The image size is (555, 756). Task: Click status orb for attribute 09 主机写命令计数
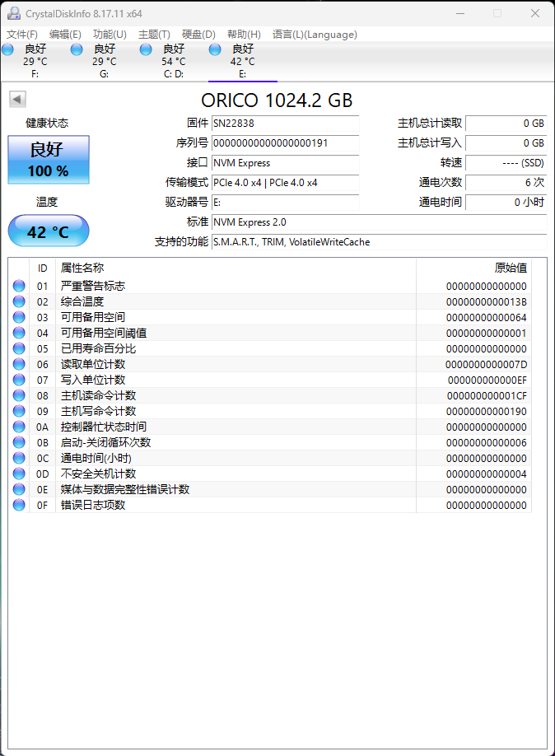pyautogui.click(x=19, y=411)
